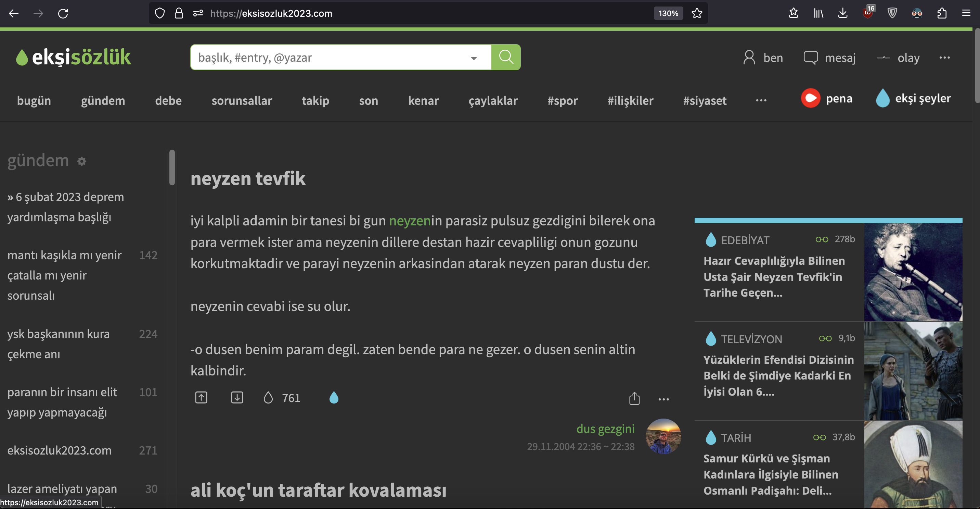Open author dus gezgini profile link

pyautogui.click(x=605, y=429)
